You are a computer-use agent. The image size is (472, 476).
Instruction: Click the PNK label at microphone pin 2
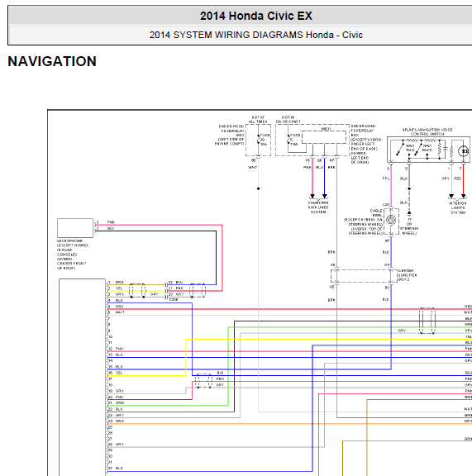(x=111, y=222)
